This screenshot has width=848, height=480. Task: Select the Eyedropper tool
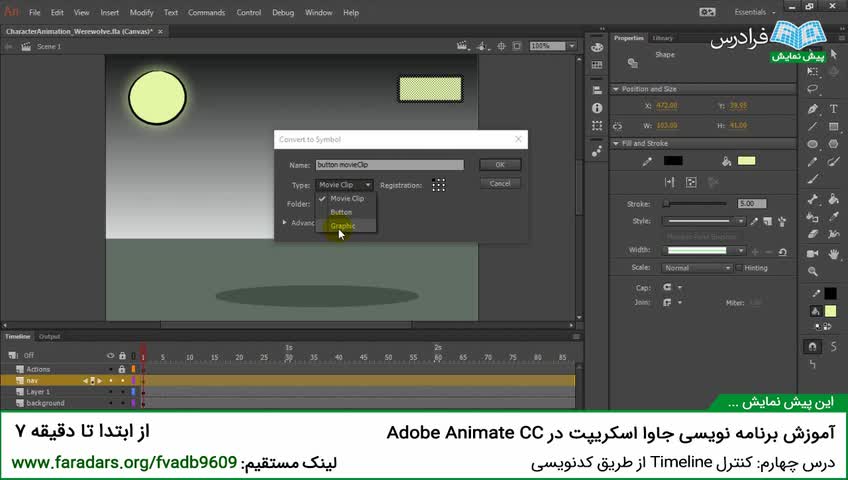pos(833,217)
